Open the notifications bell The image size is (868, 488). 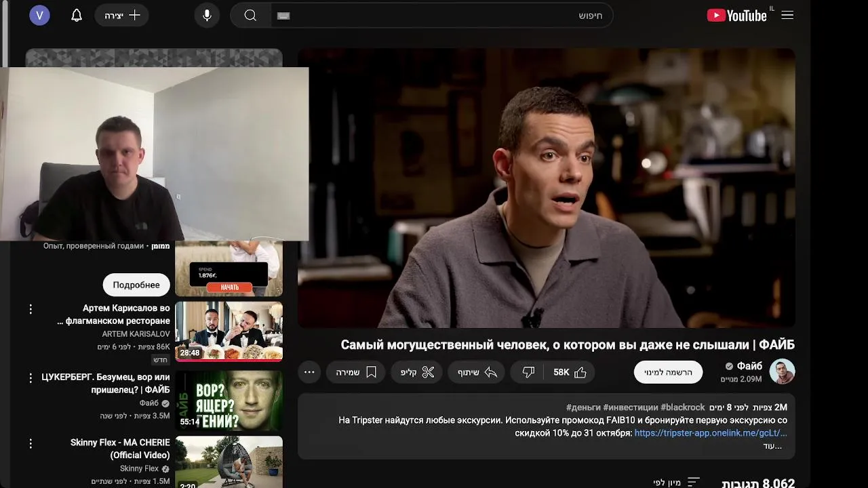77,15
